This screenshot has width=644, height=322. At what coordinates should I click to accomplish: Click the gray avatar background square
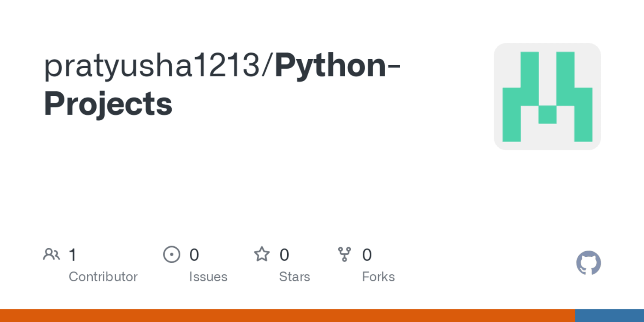pos(547,97)
